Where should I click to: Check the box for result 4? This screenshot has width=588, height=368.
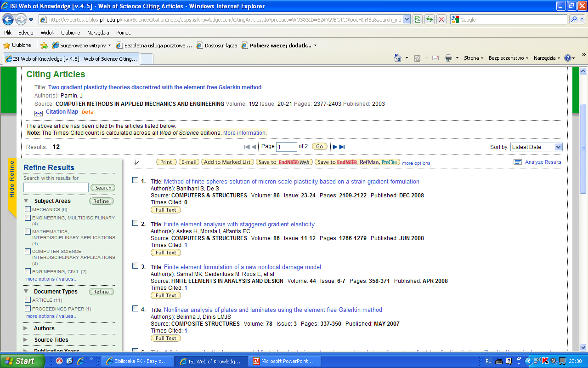(135, 308)
